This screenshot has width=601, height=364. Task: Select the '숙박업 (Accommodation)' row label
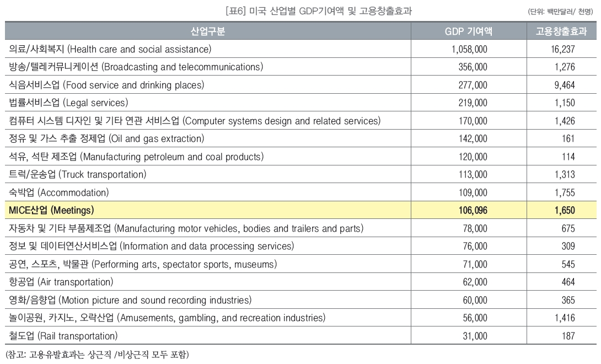[x=59, y=192]
